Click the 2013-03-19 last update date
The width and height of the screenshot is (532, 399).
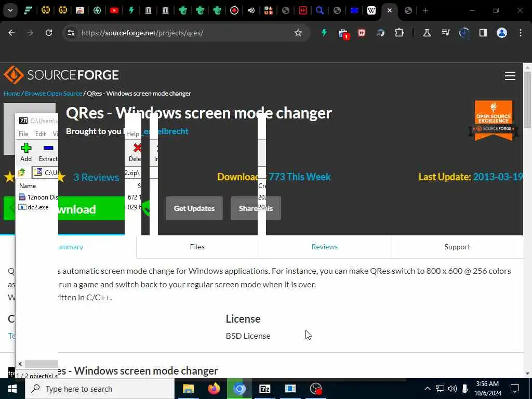498,177
